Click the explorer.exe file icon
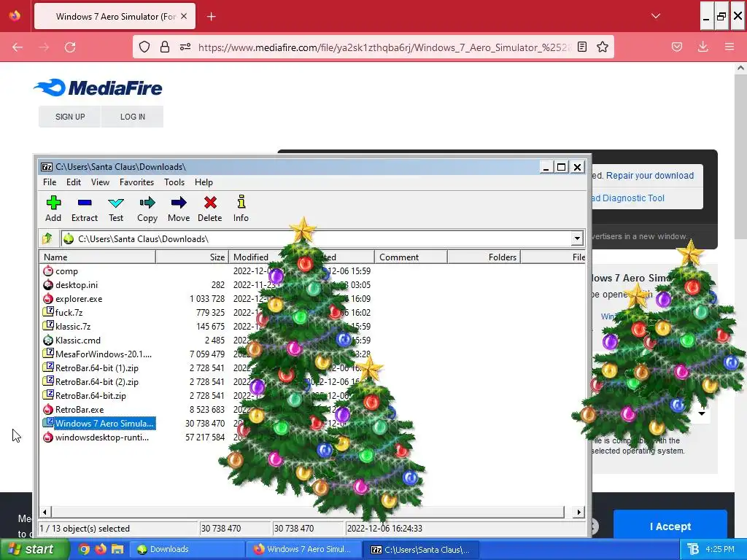The width and height of the screenshot is (747, 560). [x=48, y=298]
